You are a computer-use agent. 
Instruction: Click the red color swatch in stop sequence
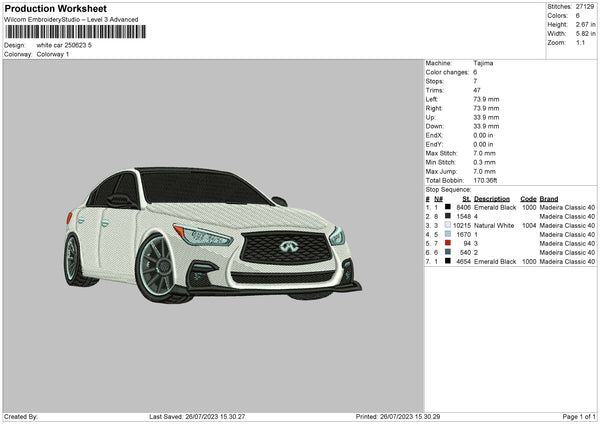pos(448,243)
